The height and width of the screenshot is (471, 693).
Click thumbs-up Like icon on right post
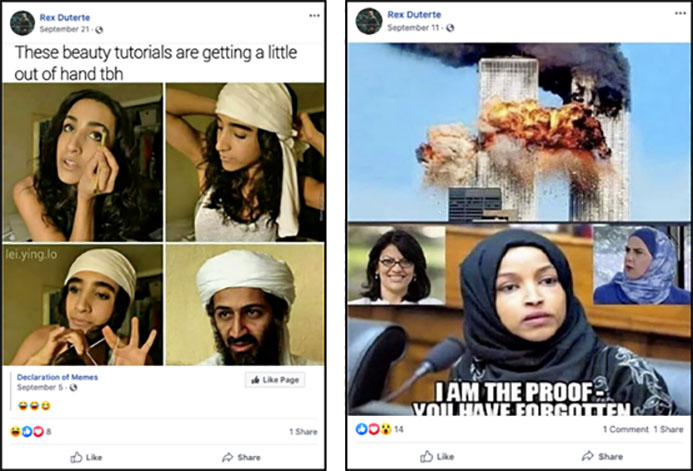(x=426, y=456)
